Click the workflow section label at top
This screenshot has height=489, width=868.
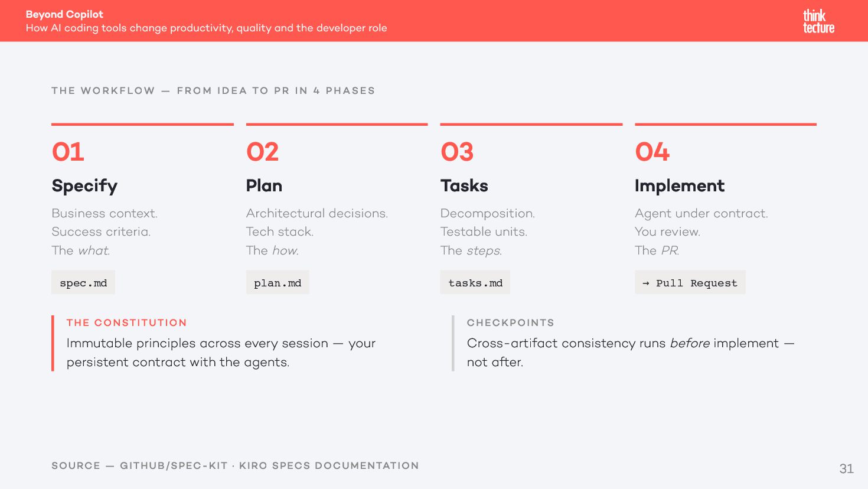[213, 90]
